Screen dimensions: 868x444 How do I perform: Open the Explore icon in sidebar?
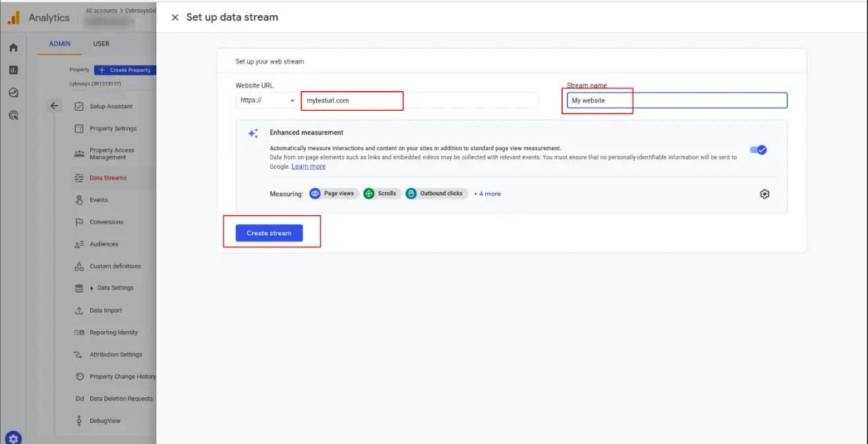pos(13,92)
